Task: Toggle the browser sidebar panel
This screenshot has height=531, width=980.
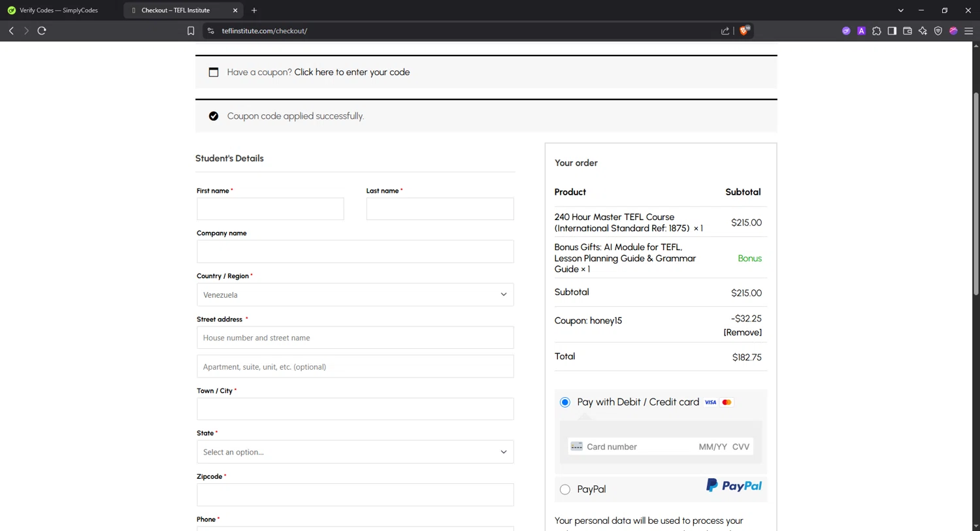Action: (x=892, y=31)
